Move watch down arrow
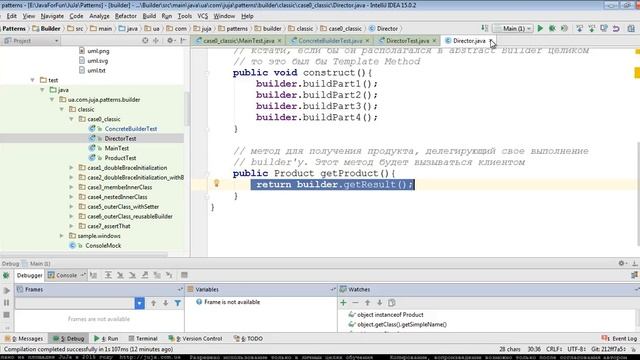 click(x=380, y=303)
